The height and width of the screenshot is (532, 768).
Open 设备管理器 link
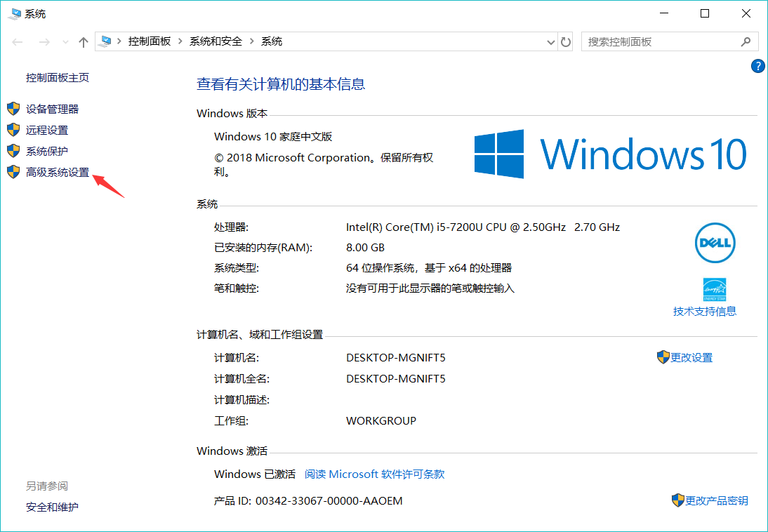(x=53, y=109)
